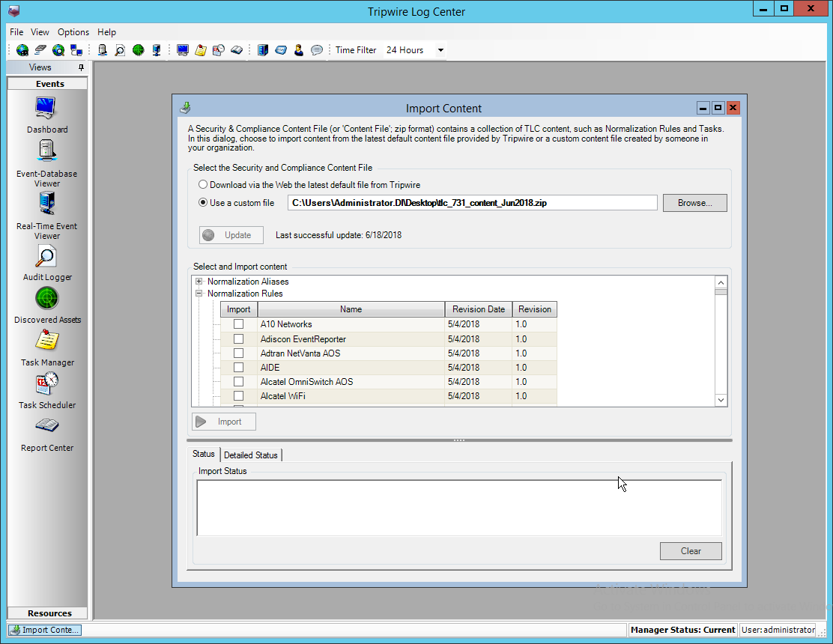Viewport: 833px width, 644px height.
Task: Toggle the Views panel pin icon
Action: [x=81, y=67]
